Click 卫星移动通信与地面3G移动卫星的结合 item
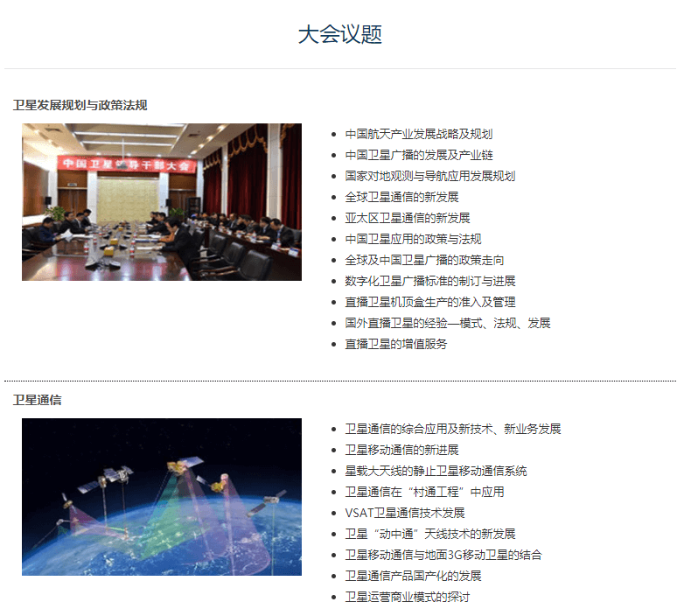Screen dimensions: 684x616 (x=443, y=555)
